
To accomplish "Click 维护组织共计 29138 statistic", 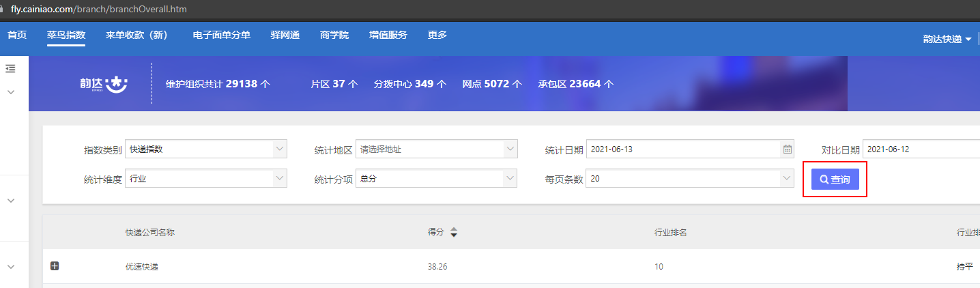I will pos(218,84).
